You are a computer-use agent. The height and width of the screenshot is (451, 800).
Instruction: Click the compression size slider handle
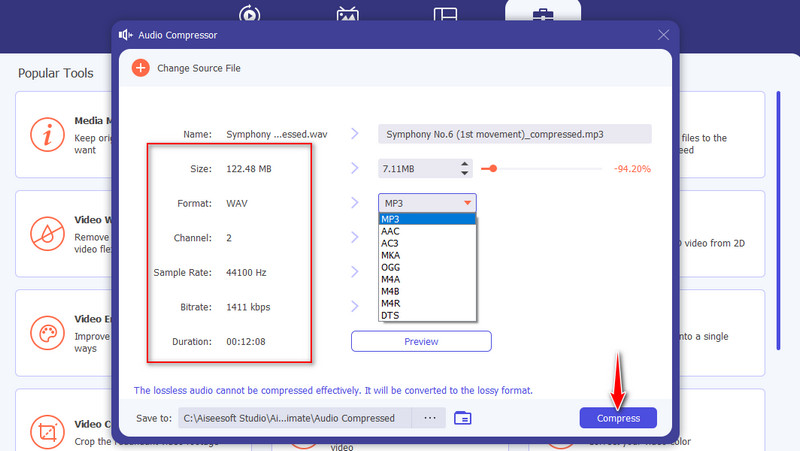click(x=492, y=169)
